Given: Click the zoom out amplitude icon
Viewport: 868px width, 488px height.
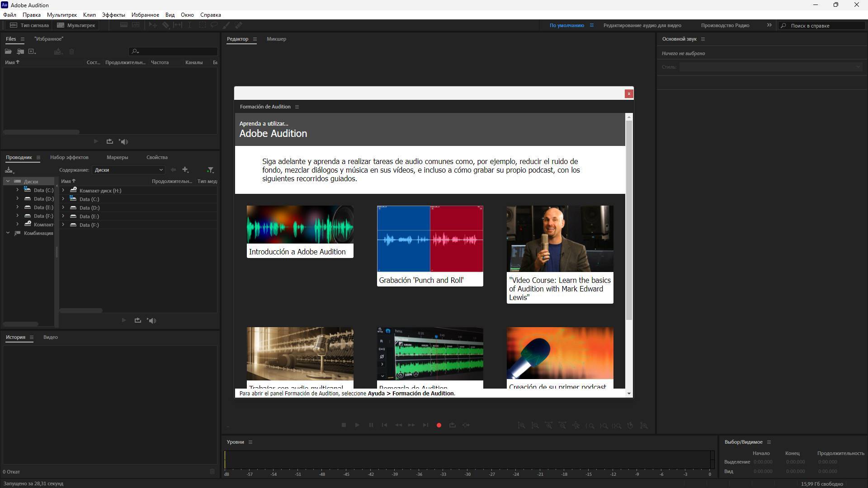Looking at the screenshot, I should coord(535,426).
